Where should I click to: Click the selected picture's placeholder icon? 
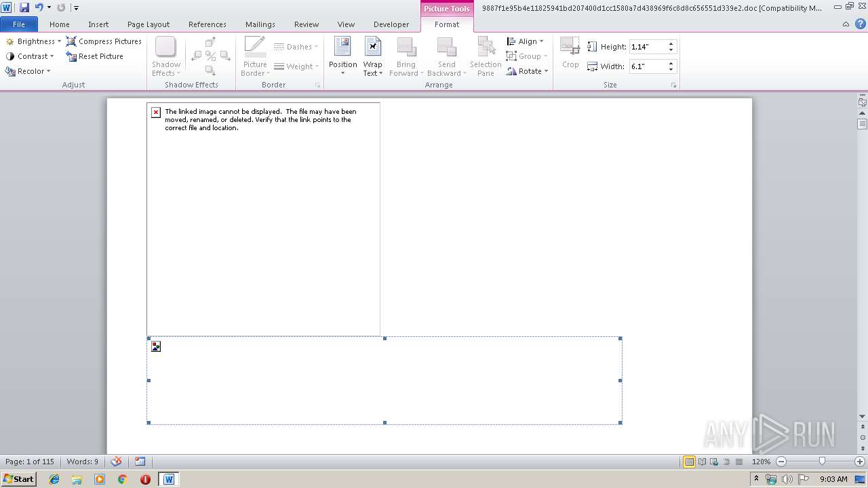coord(156,346)
